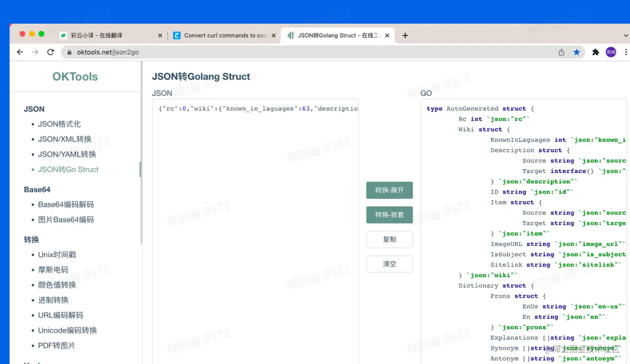Open the Extensions puzzle icon
630x364 pixels.
[x=595, y=52]
